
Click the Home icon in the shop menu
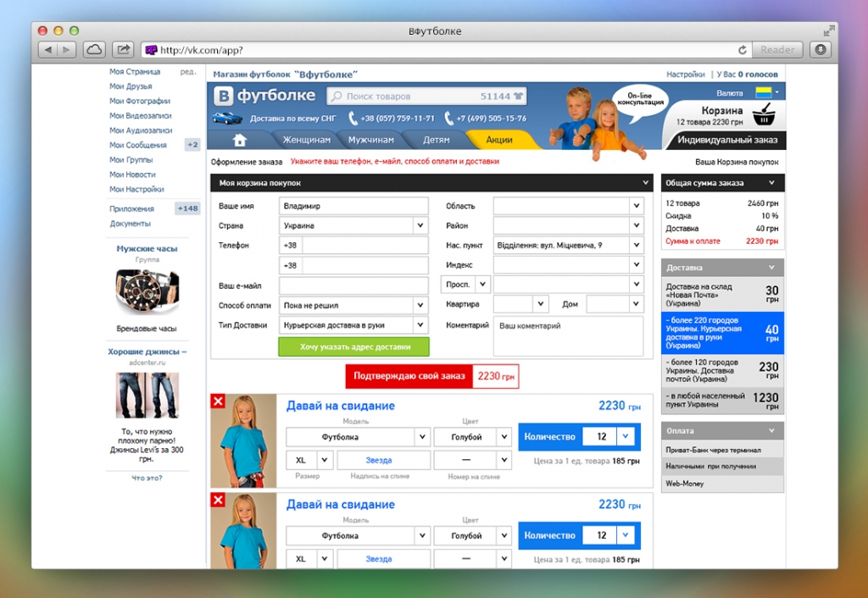[x=240, y=140]
